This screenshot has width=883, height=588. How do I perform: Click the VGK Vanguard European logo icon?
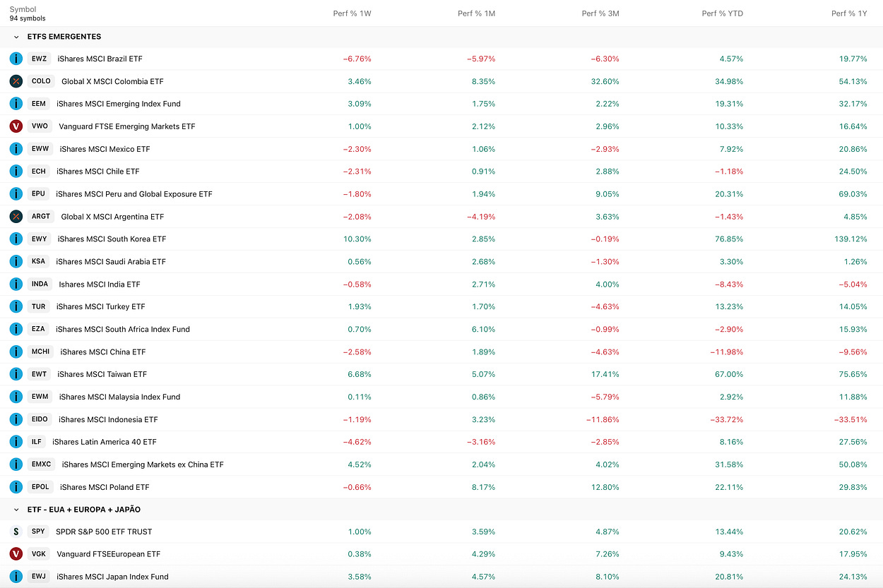coord(16,554)
